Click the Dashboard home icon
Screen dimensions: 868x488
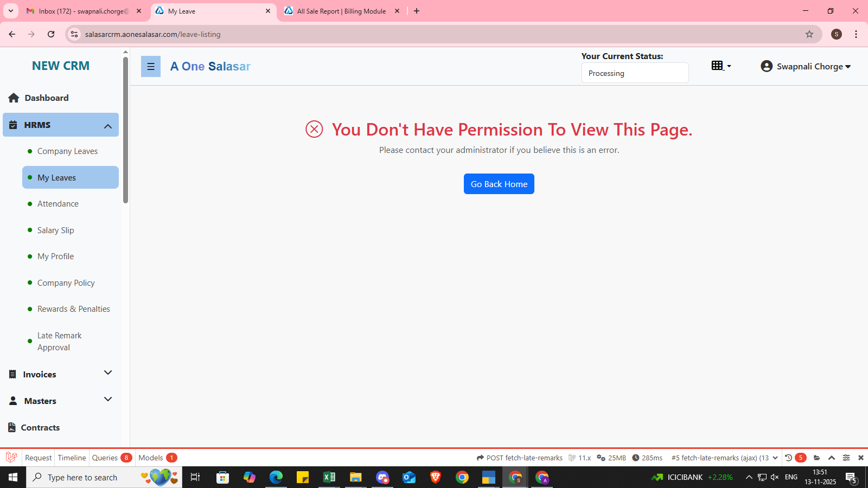click(14, 98)
